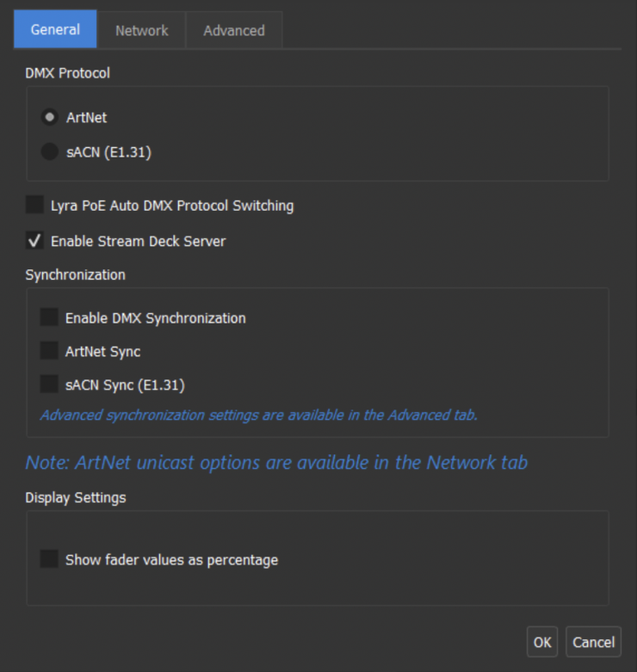Confirm the settings with OK
637x672 pixels.
tap(542, 642)
